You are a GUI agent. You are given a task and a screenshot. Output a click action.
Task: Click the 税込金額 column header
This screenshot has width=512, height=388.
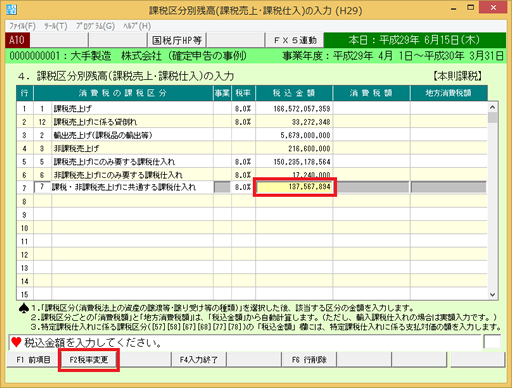(x=294, y=93)
